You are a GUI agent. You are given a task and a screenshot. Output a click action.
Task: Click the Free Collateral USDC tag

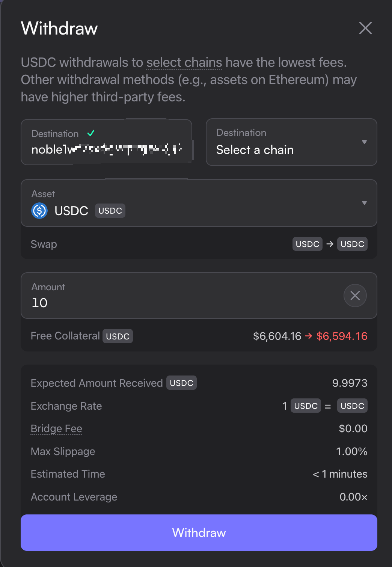[118, 336]
